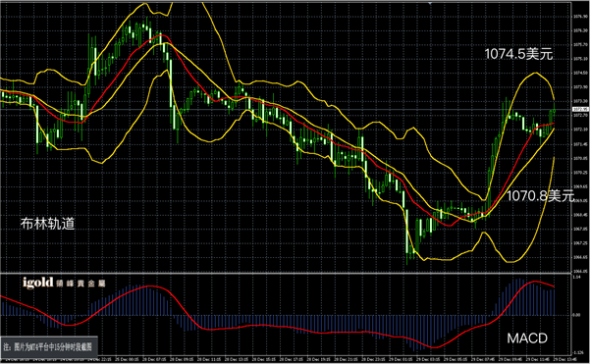Click the MACD 0.00 zero level axis label
The width and height of the screenshot is (590, 364).
click(x=576, y=315)
